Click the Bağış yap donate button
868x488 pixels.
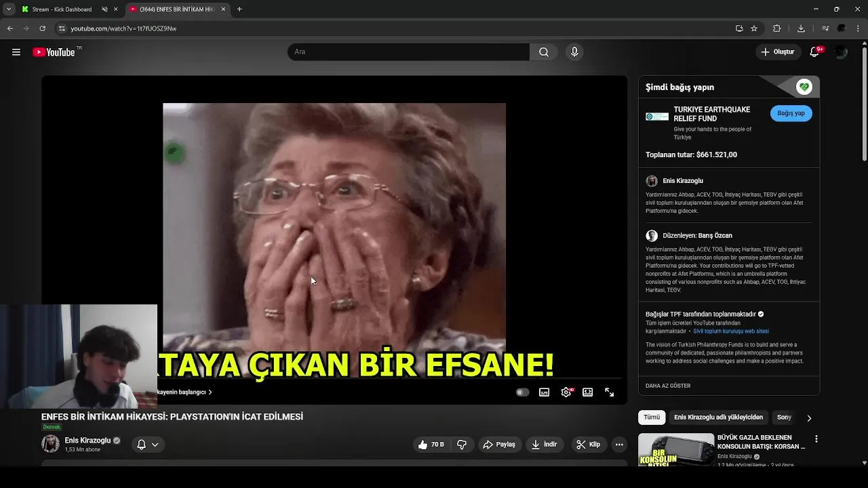point(791,113)
